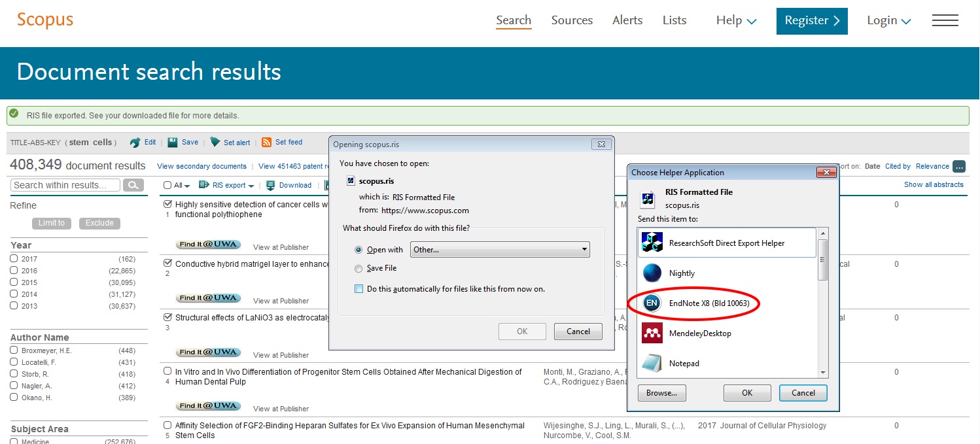The image size is (980, 444).
Task: Open the Search tab in top navigation
Action: (514, 20)
